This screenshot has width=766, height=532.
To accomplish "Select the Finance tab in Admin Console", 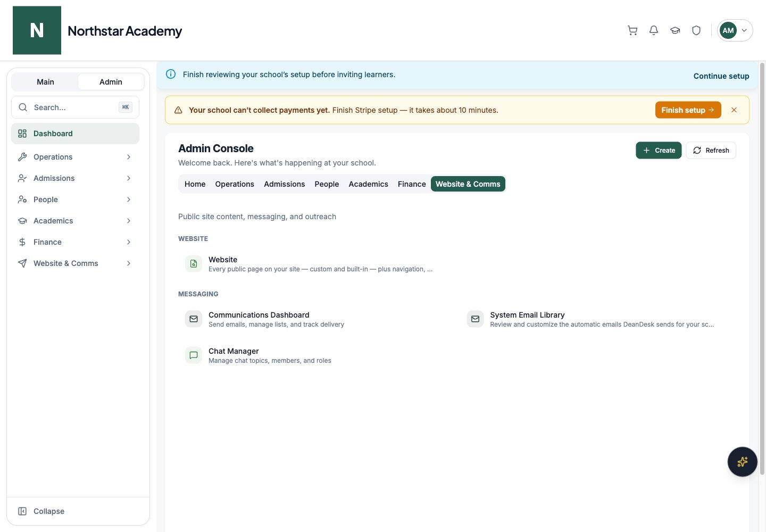I will click(412, 184).
